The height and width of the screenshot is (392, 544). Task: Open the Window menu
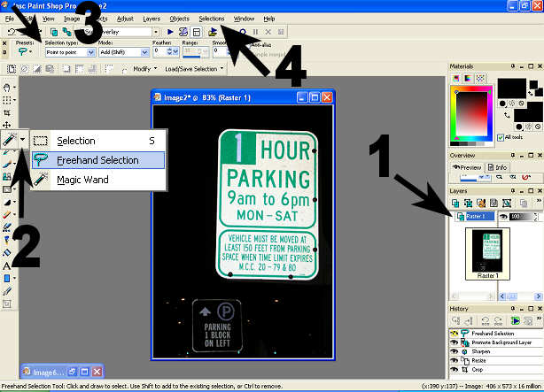tap(244, 19)
